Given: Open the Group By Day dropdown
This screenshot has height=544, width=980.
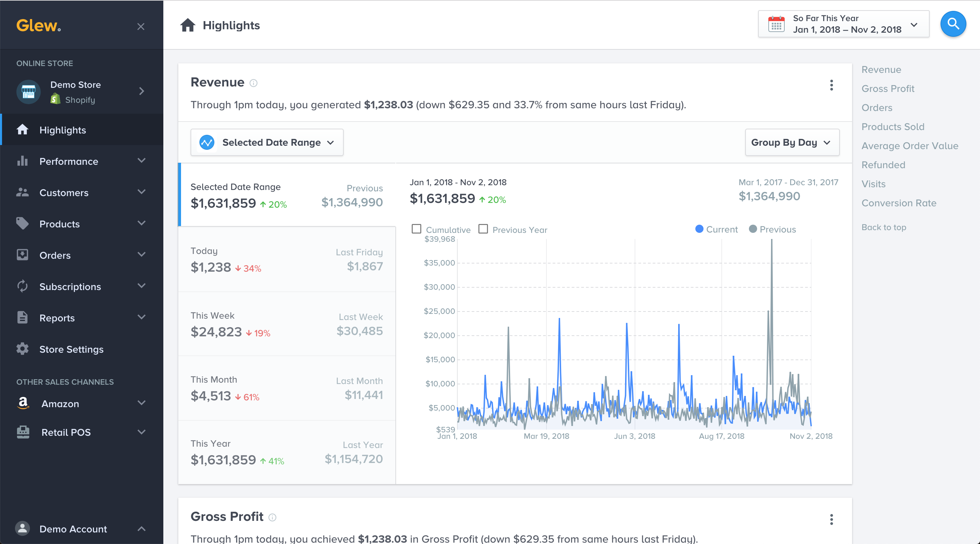Looking at the screenshot, I should [792, 142].
